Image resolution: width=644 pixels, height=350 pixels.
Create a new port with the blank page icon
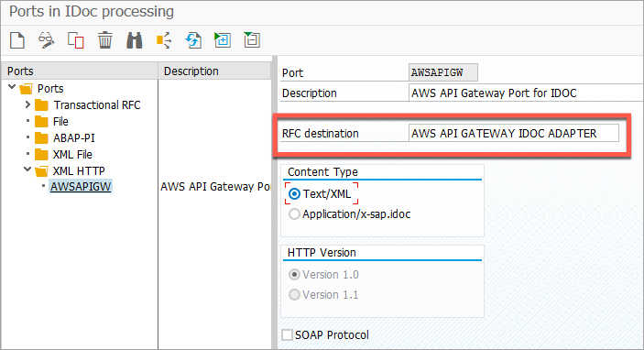point(16,40)
